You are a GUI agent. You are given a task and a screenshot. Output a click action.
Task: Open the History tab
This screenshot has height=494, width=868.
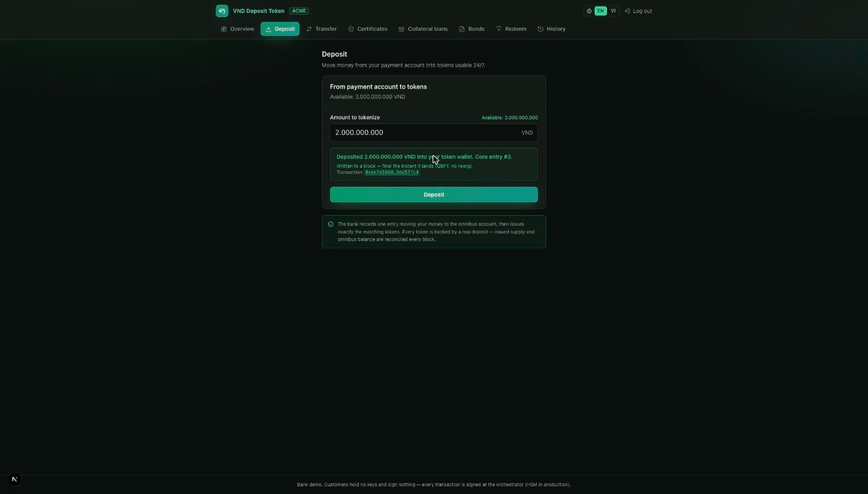(552, 29)
